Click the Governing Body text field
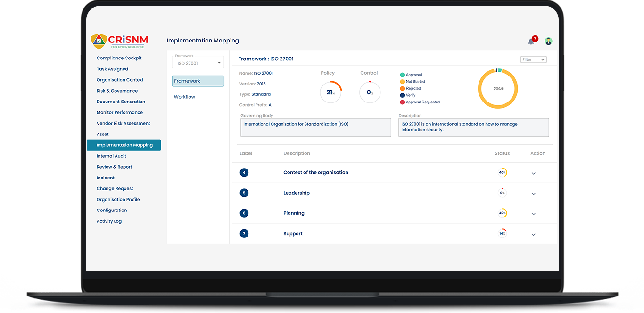This screenshot has height=313, width=644. [315, 127]
